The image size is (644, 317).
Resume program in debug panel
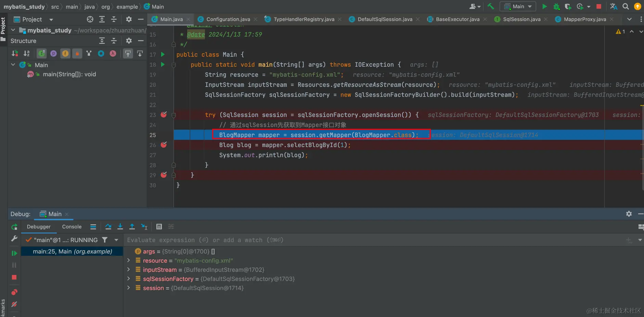coord(14,253)
